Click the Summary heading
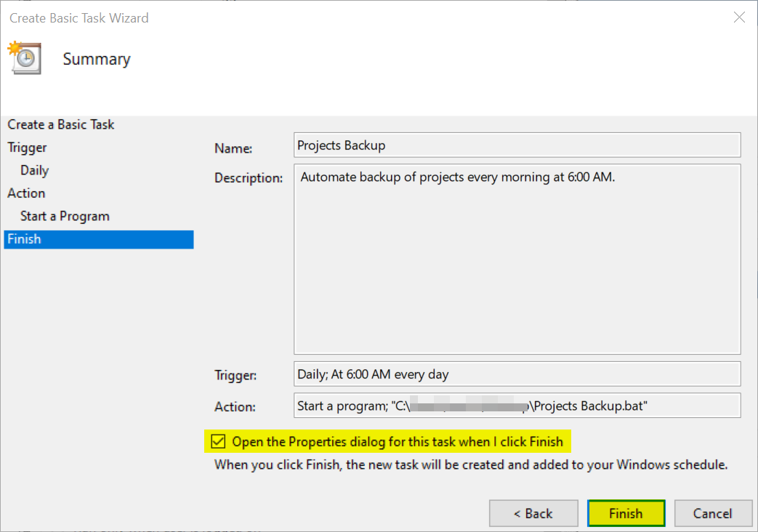This screenshot has width=758, height=532. [x=97, y=59]
